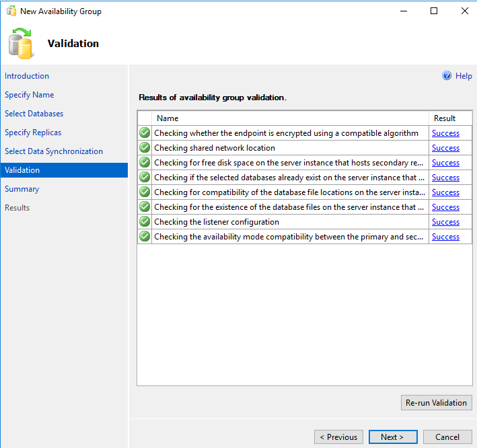Click green check icon for listener configuration row

pos(145,222)
